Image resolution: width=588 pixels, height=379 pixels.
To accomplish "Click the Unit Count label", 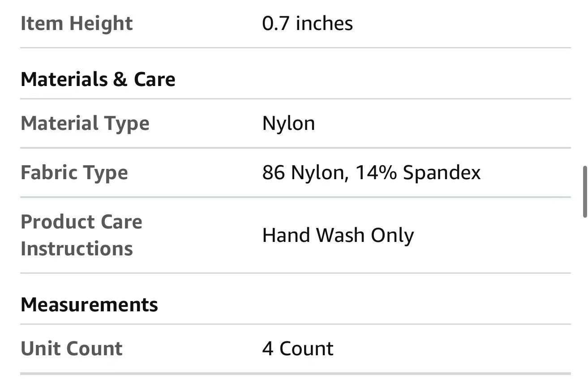I will pyautogui.click(x=72, y=349).
